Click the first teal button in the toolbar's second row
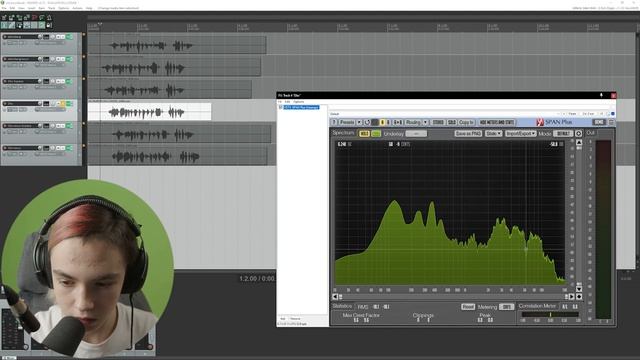The image size is (640, 360). (4, 25)
